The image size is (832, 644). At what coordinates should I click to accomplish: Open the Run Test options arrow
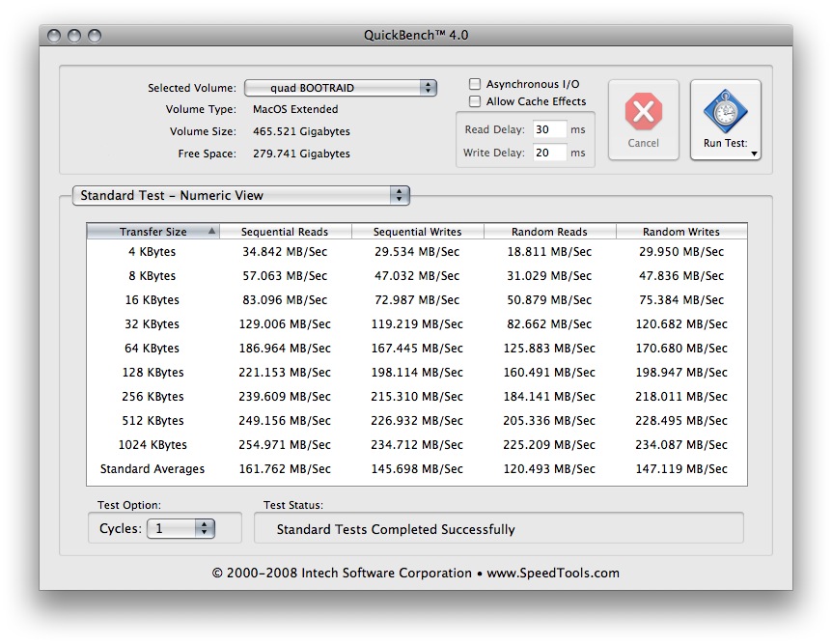coord(754,154)
